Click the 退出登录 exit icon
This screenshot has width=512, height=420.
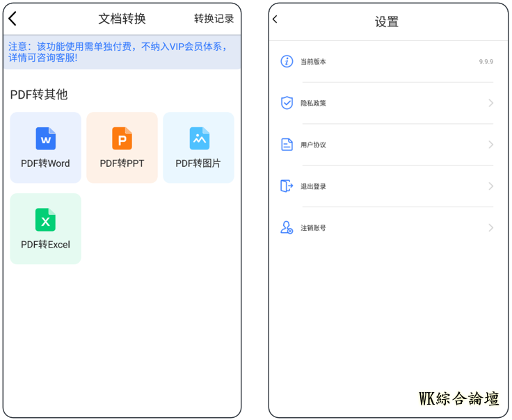[287, 186]
